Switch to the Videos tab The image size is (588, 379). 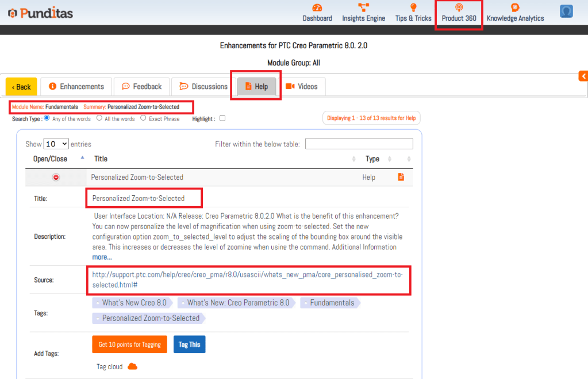(302, 87)
